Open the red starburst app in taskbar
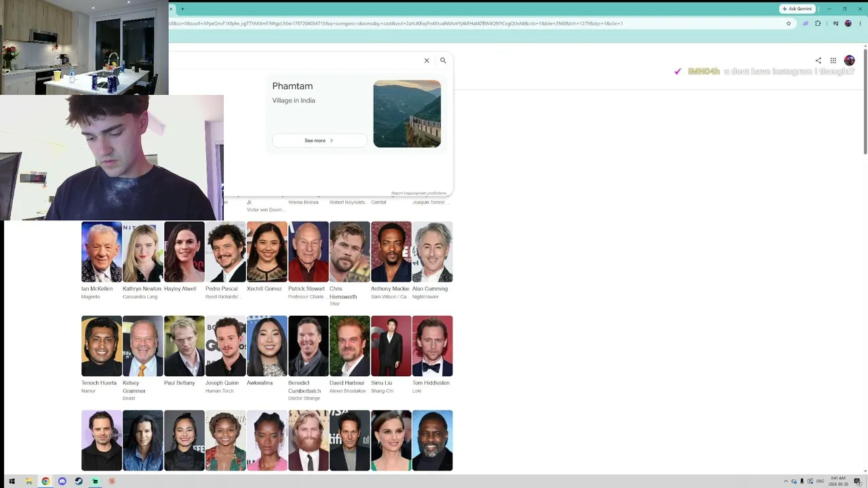 pyautogui.click(x=112, y=481)
